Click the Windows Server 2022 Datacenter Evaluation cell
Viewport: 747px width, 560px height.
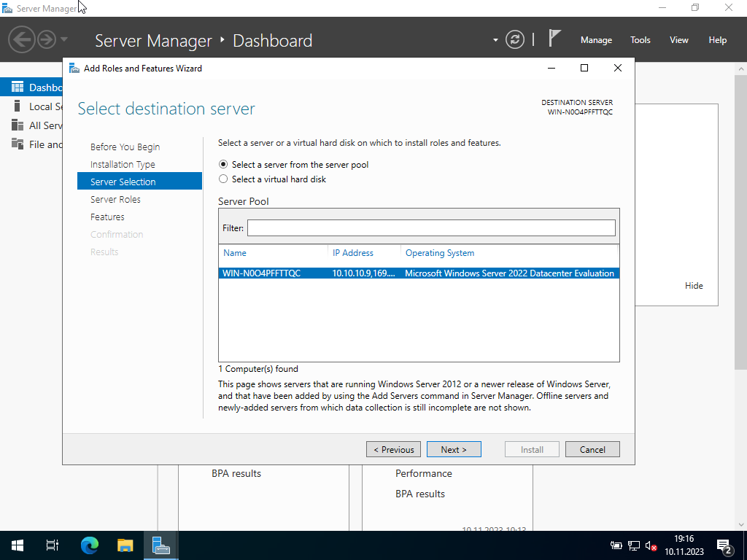(x=509, y=273)
